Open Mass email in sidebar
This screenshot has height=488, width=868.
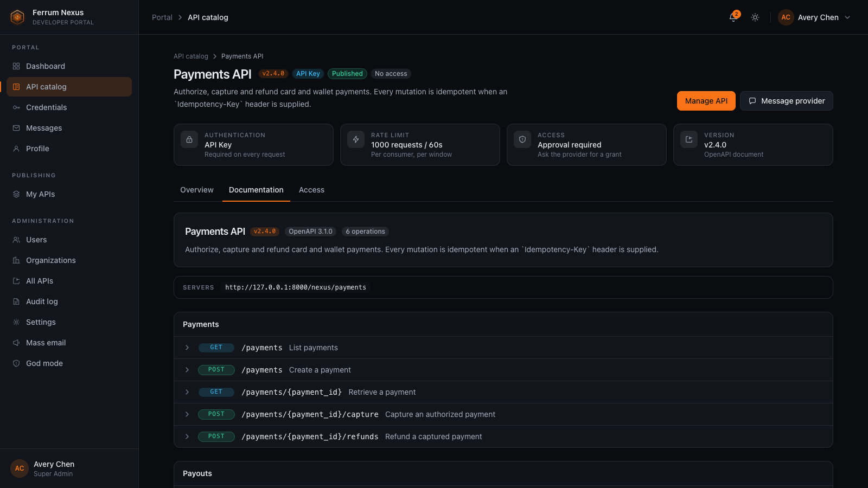coord(69,343)
